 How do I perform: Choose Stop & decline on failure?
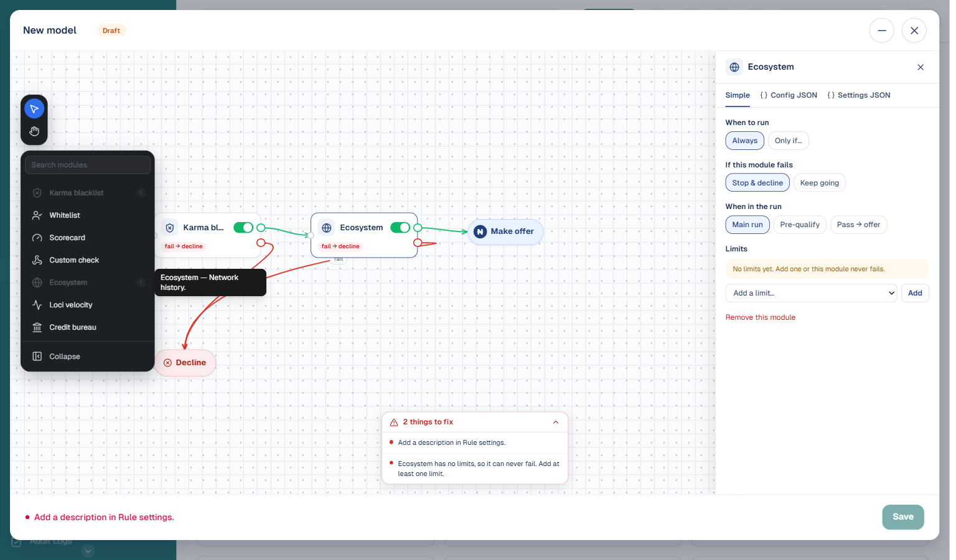[x=757, y=183]
